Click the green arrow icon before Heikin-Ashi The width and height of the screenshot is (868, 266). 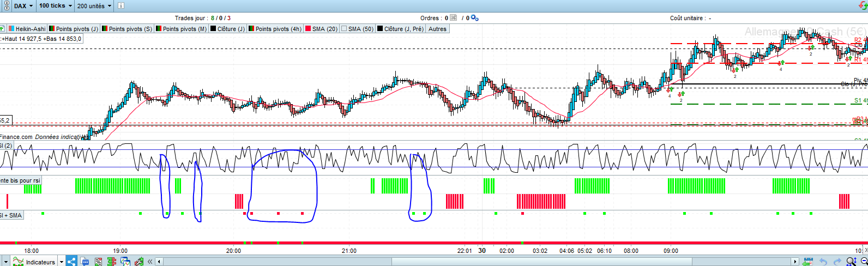tap(2, 29)
